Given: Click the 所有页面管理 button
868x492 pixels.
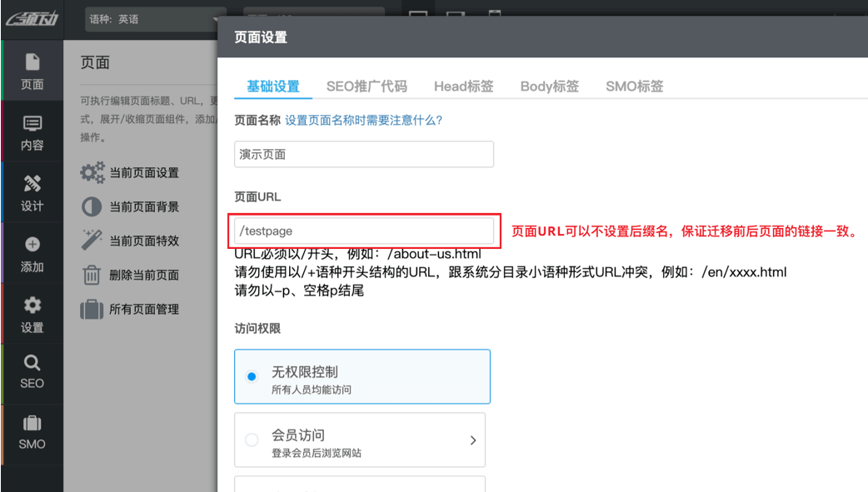Looking at the screenshot, I should point(115,309).
